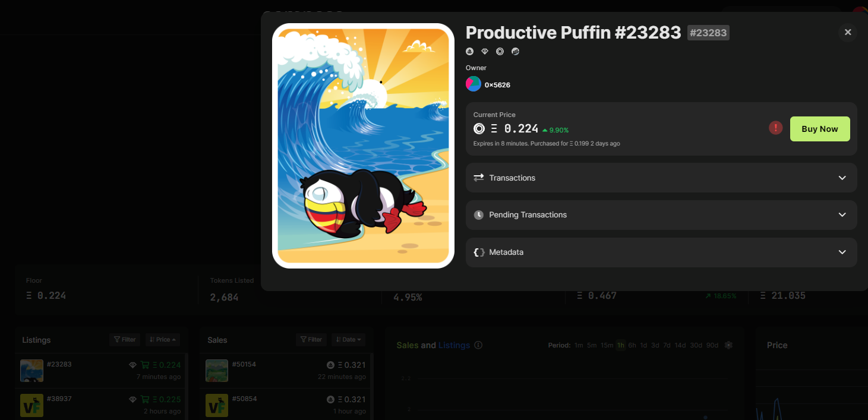Click the Productive Puffin artwork image
Image resolution: width=868 pixels, height=420 pixels.
click(363, 146)
